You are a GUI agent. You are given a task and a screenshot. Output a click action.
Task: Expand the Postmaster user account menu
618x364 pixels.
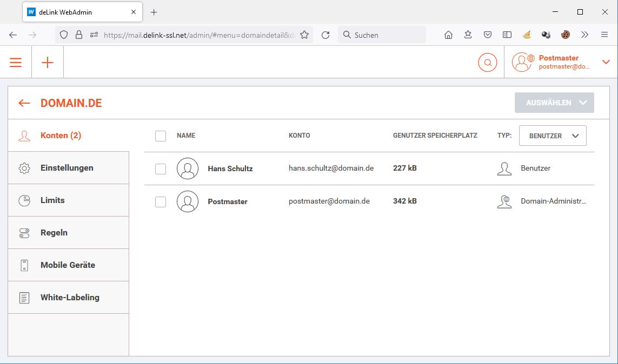606,62
